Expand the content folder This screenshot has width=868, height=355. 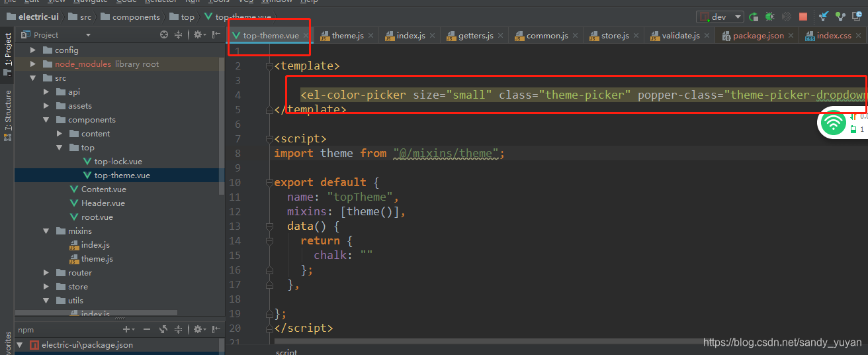[x=59, y=134]
